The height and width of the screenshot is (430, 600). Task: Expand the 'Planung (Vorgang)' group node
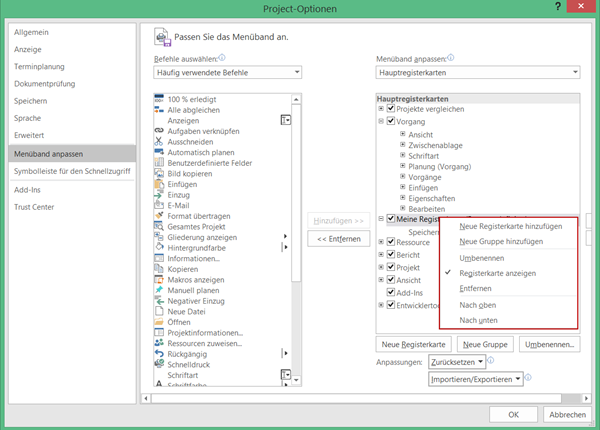pos(403,166)
